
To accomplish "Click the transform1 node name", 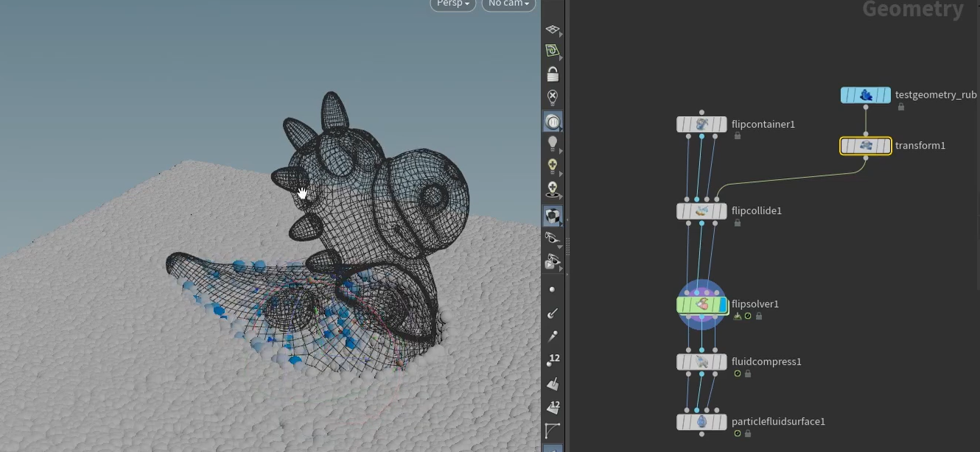I will 920,146.
